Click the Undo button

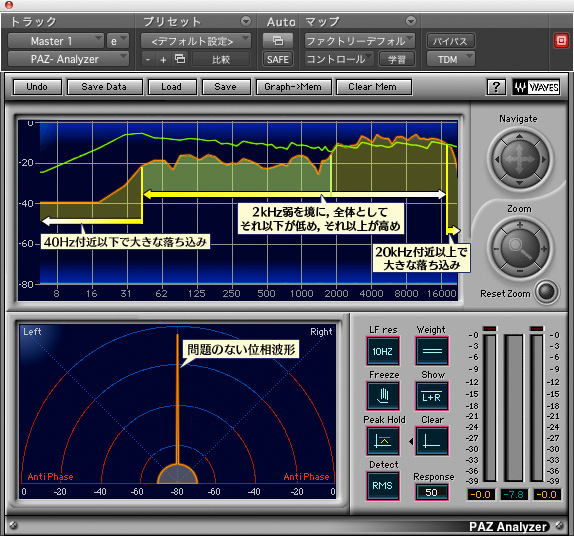[x=37, y=87]
